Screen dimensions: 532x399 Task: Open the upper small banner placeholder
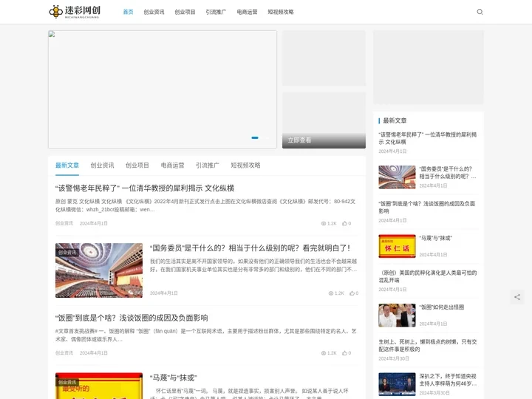(x=324, y=58)
